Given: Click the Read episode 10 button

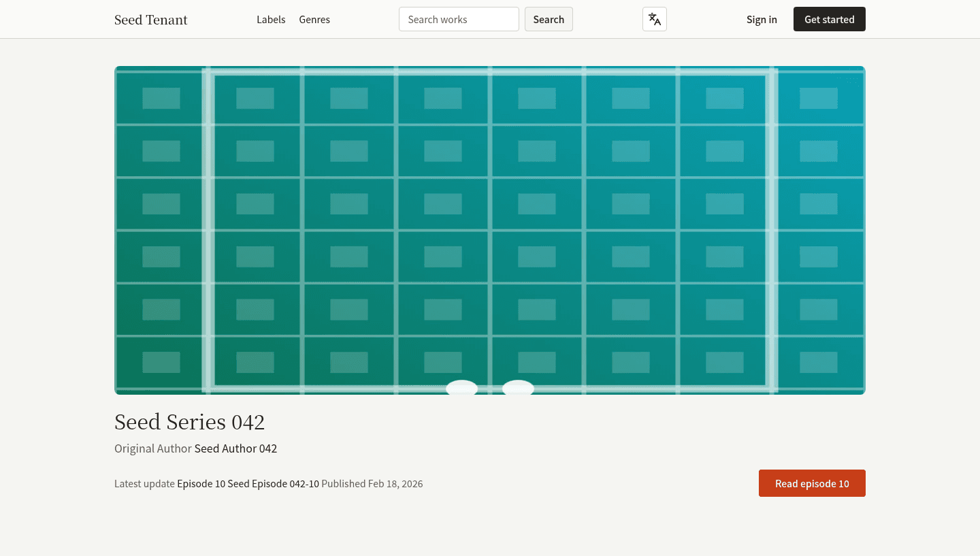Looking at the screenshot, I should point(812,483).
